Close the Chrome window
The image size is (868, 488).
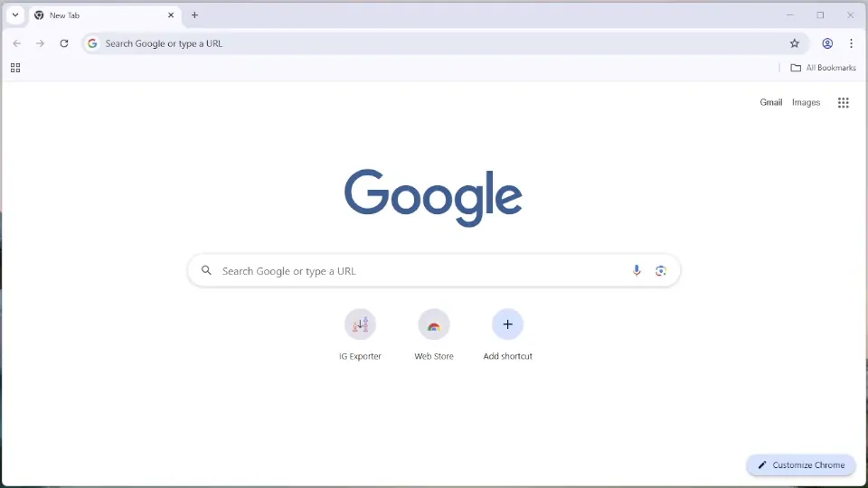click(x=850, y=15)
